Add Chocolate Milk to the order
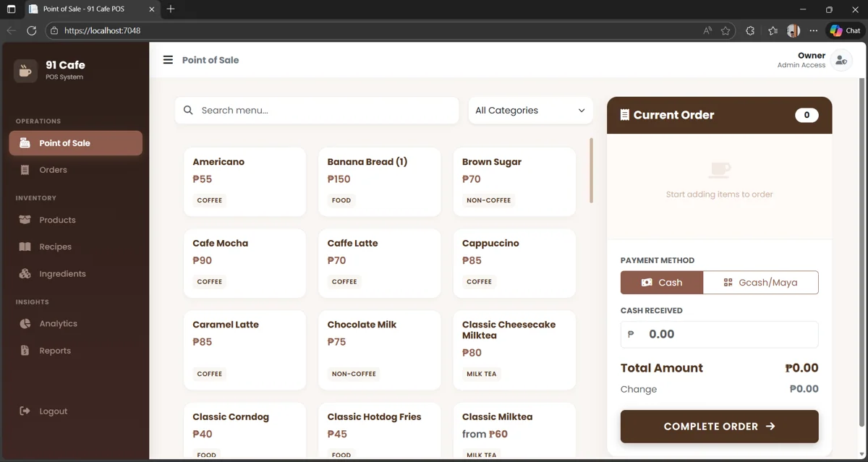Viewport: 868px width, 462px height. click(x=379, y=350)
